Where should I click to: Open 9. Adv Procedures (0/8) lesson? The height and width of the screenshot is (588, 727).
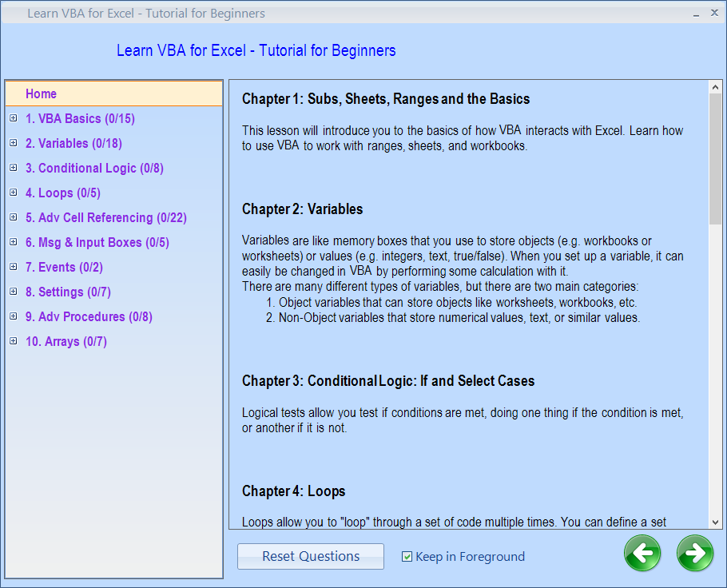(x=89, y=316)
